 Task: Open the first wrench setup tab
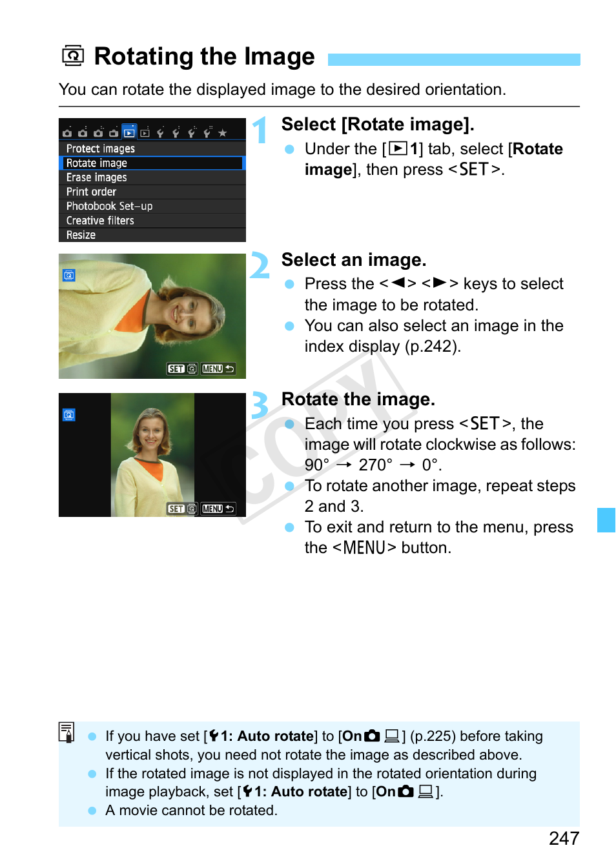[160, 133]
